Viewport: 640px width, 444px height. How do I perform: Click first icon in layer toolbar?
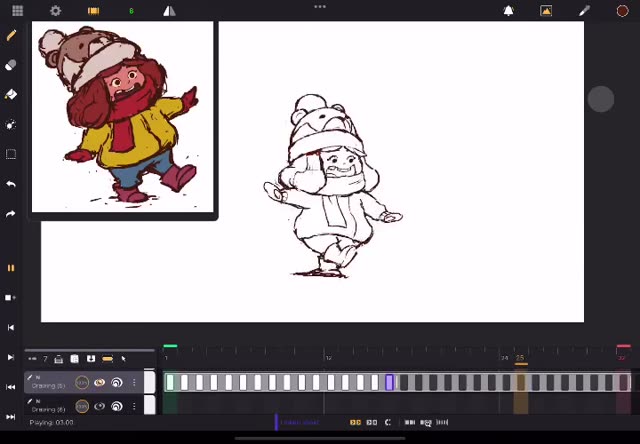(x=32, y=359)
